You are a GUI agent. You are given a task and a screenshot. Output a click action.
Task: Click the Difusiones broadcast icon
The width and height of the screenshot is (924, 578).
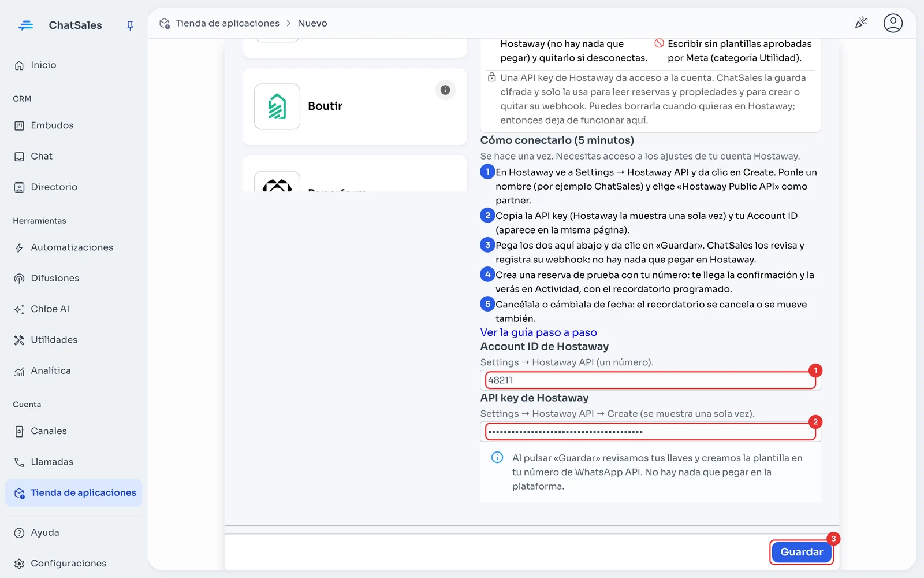19,279
